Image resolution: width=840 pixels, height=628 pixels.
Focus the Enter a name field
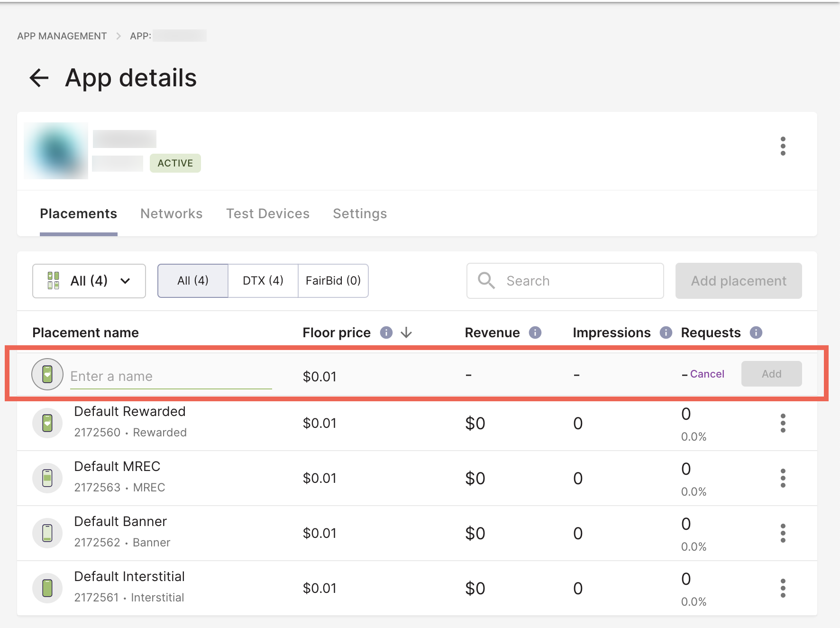tap(171, 376)
